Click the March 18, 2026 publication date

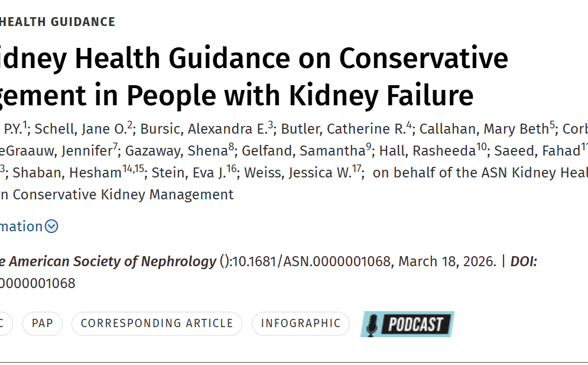[447, 261]
